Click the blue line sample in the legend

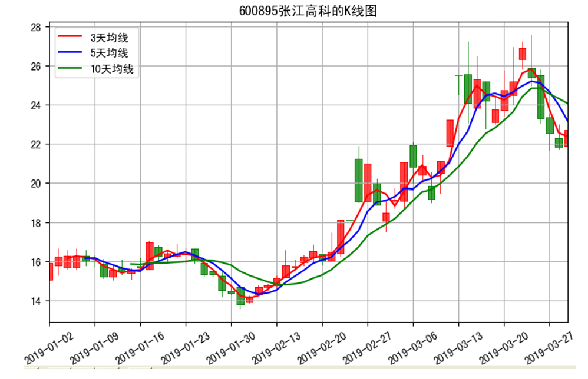point(70,52)
